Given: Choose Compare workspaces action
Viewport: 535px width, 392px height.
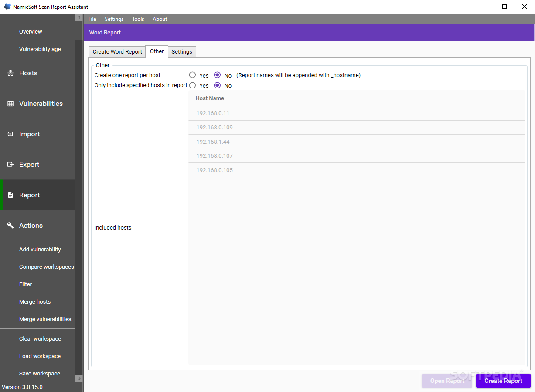Looking at the screenshot, I should point(46,267).
